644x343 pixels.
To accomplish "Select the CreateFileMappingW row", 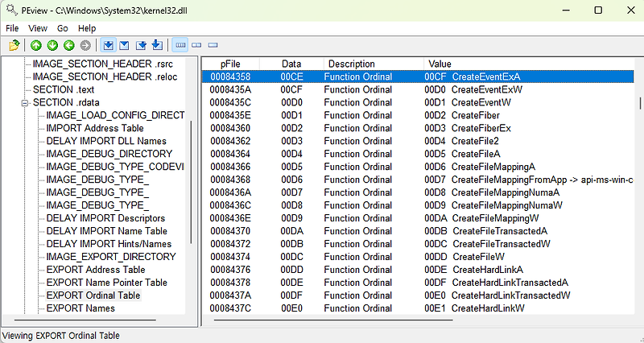I will click(x=418, y=218).
